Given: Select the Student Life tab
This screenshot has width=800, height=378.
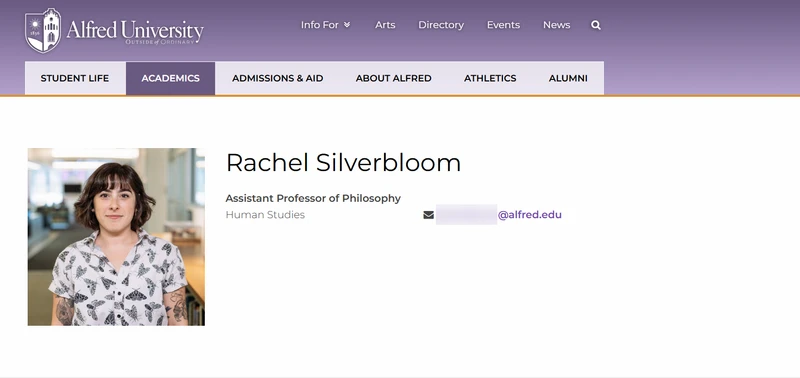Looking at the screenshot, I should [x=75, y=78].
